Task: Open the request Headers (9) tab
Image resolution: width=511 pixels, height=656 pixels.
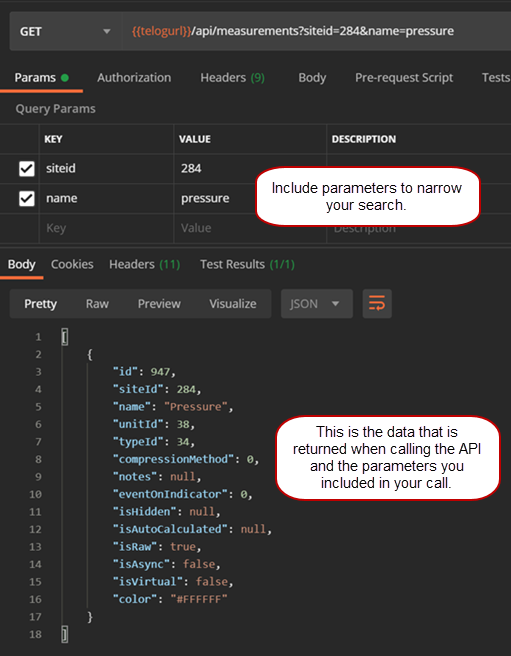Action: 232,78
